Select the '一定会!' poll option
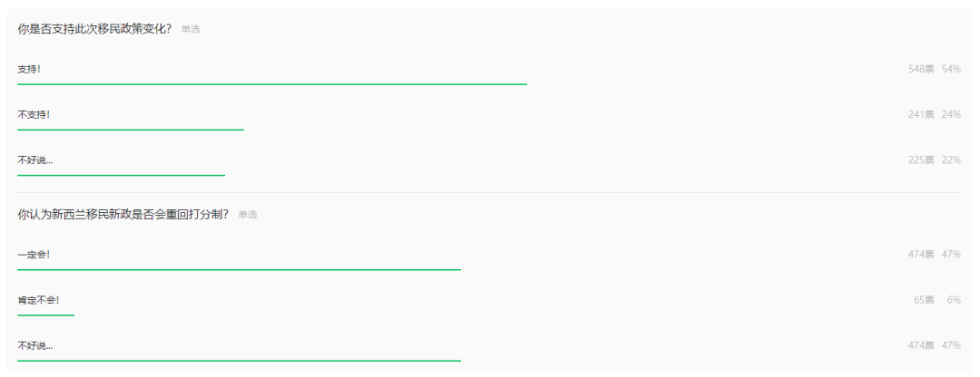 pos(34,255)
